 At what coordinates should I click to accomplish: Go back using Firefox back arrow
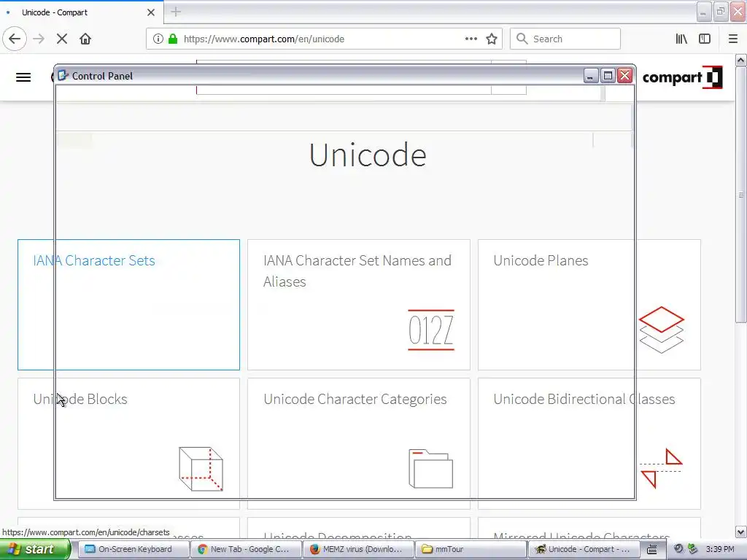pyautogui.click(x=15, y=39)
